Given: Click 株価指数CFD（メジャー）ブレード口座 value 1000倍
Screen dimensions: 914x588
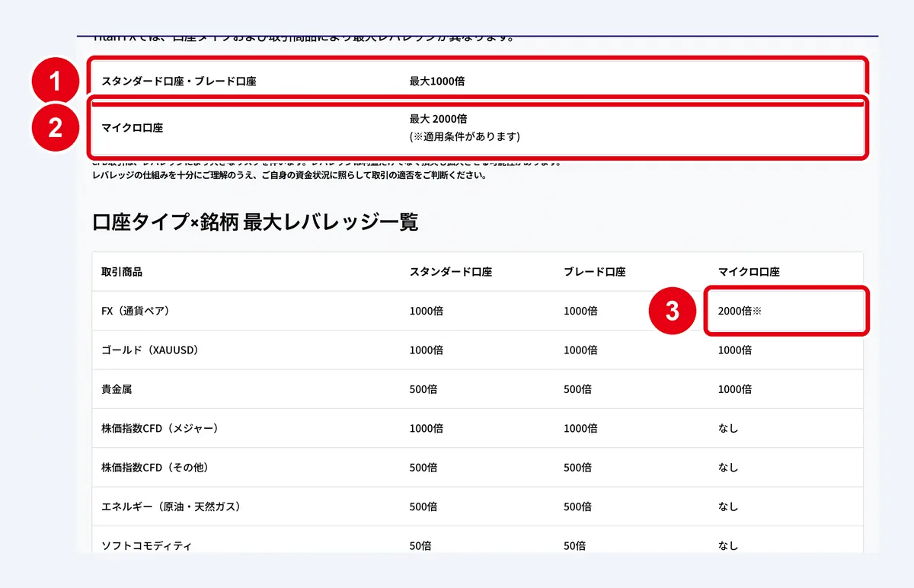Looking at the screenshot, I should (x=580, y=429).
